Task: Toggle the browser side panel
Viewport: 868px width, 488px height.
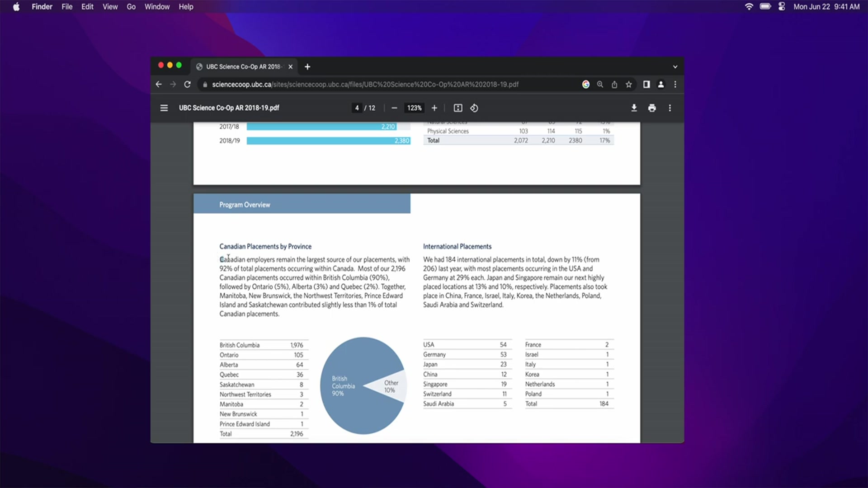Action: click(x=646, y=84)
